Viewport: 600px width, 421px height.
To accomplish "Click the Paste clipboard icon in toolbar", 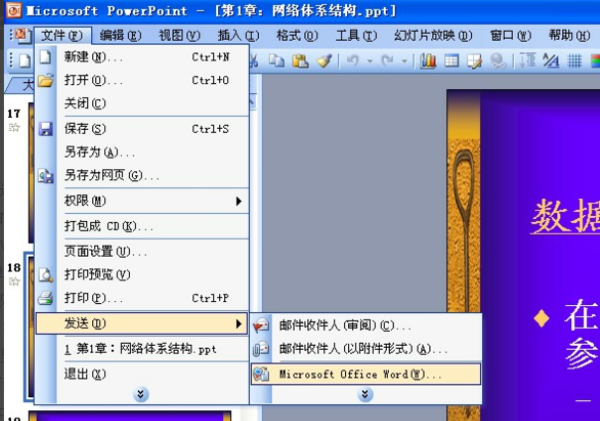I will [300, 61].
